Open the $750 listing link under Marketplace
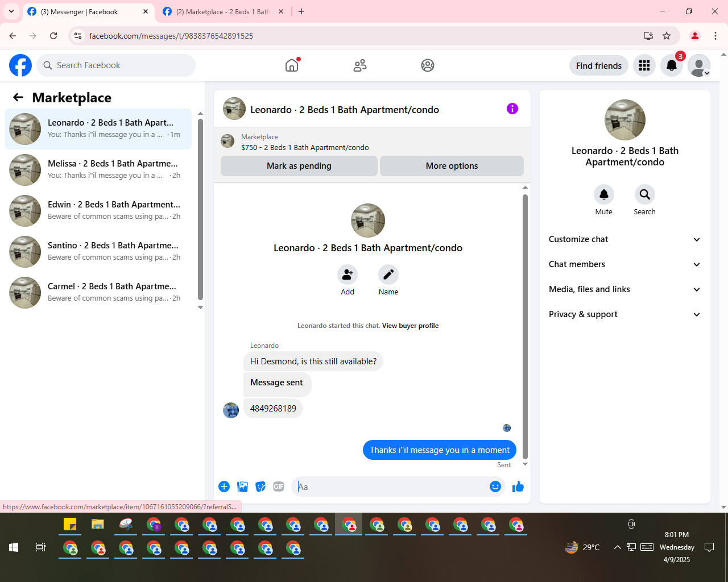 [305, 147]
